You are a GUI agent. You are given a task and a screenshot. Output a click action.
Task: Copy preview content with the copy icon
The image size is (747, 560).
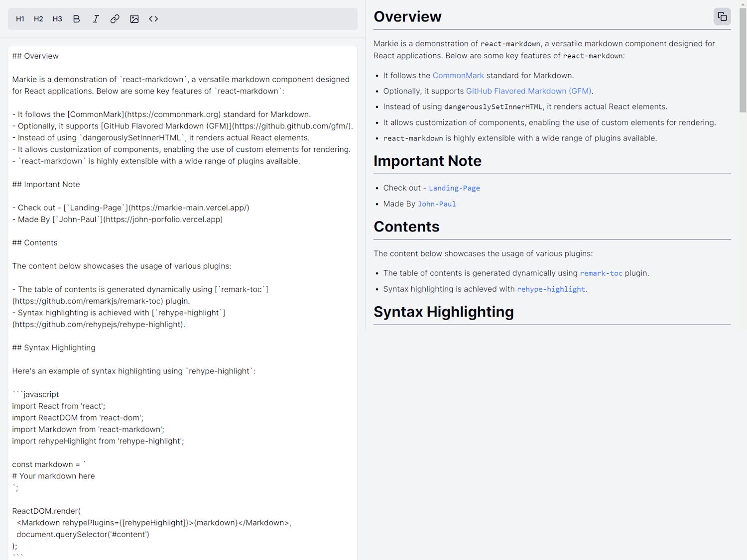tap(722, 16)
